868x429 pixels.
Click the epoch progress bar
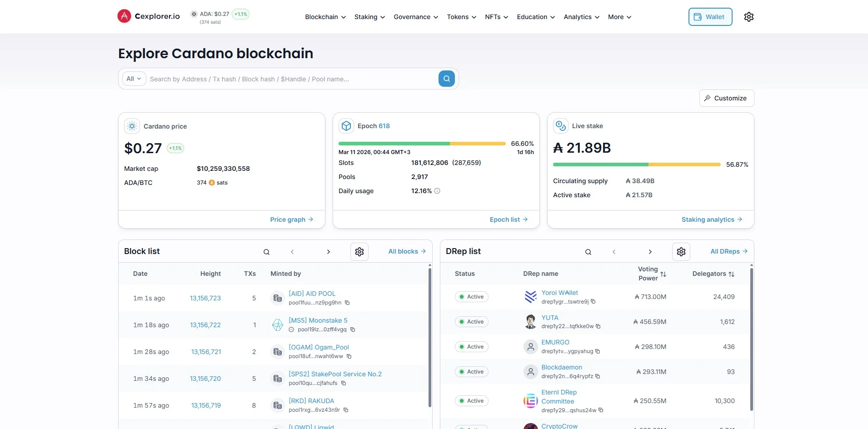click(x=422, y=144)
